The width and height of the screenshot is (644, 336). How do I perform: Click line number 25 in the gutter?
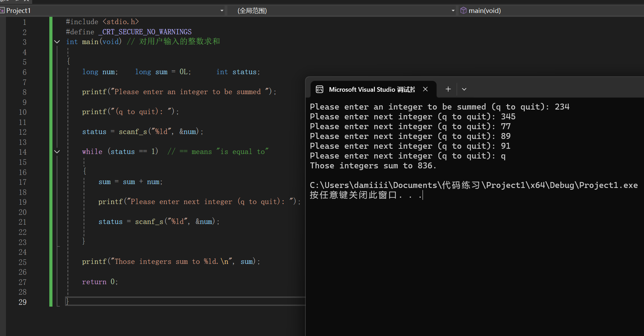point(22,262)
